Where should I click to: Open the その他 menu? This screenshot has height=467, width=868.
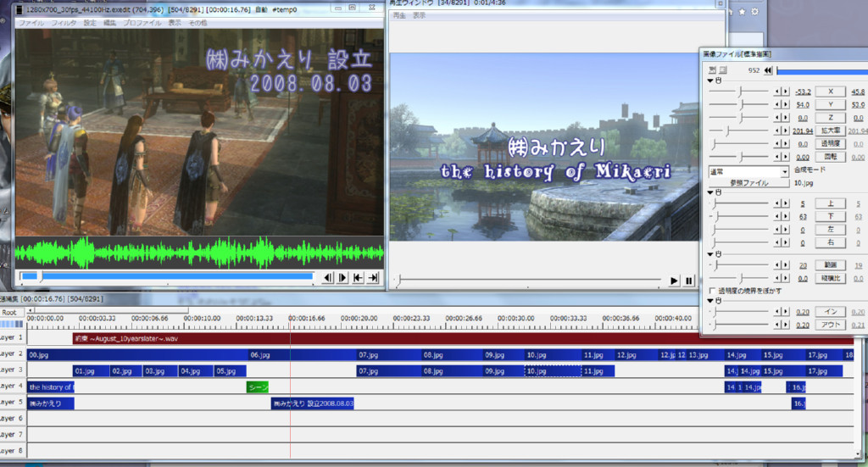[198, 23]
